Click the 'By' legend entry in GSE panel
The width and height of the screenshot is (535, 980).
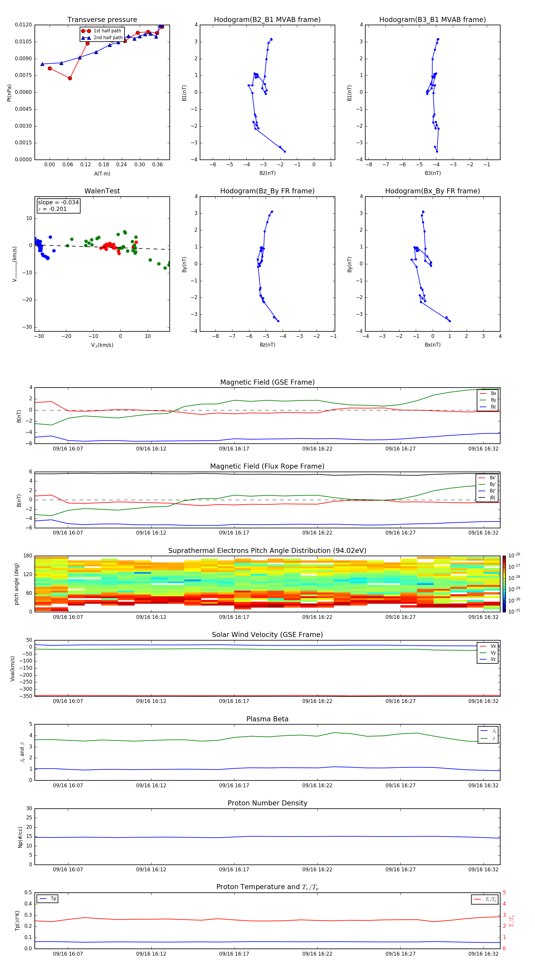(488, 400)
